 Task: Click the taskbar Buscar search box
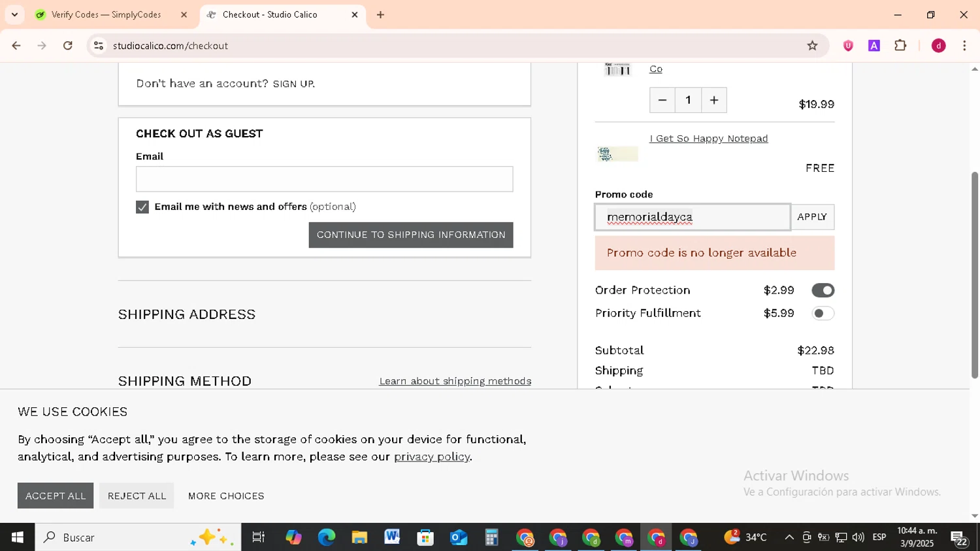(x=138, y=537)
